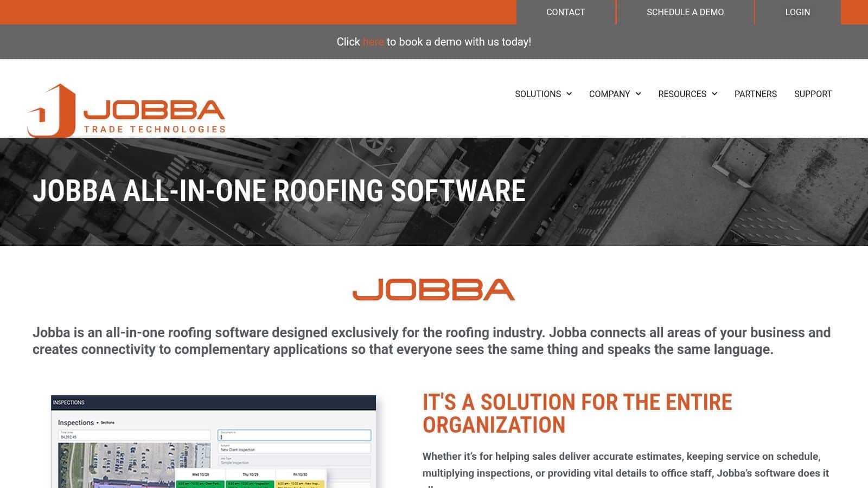This screenshot has height=488, width=868.
Task: Expand the Solutions dropdown chevron
Action: point(569,94)
